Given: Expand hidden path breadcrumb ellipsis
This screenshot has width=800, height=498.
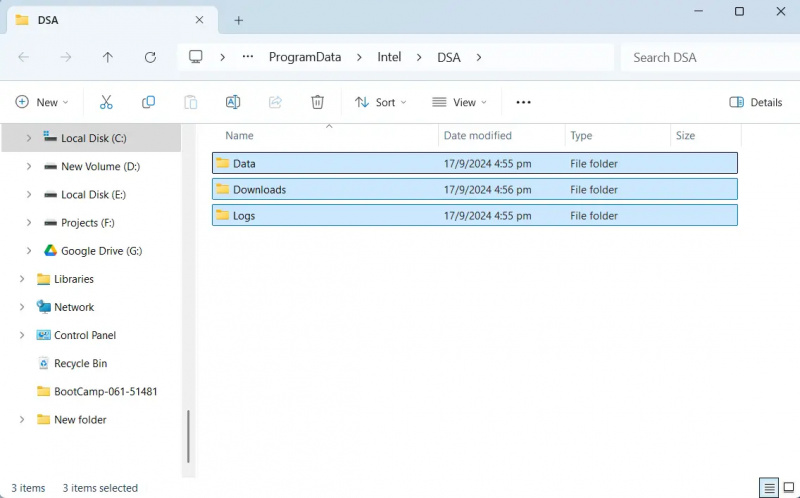Looking at the screenshot, I should [248, 57].
